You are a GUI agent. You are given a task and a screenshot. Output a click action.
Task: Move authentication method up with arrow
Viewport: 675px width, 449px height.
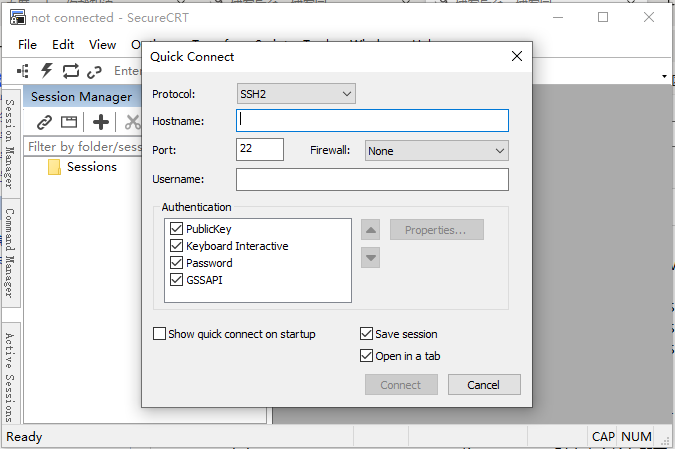pos(371,230)
